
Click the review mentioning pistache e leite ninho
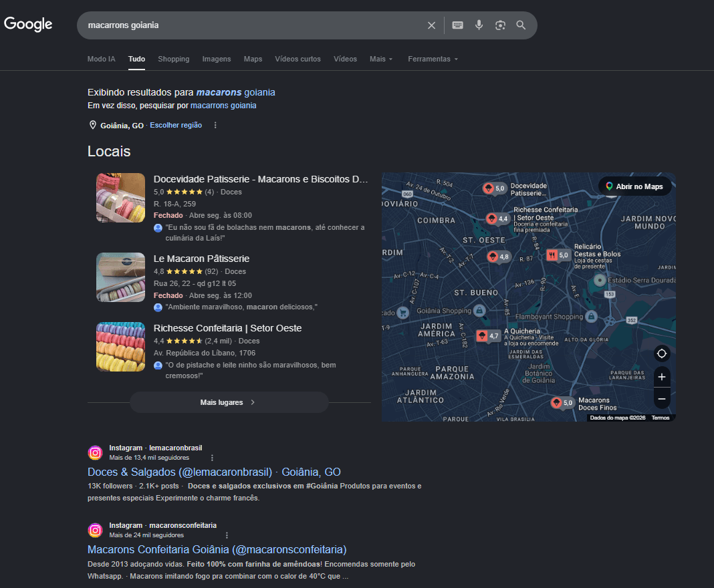coord(251,370)
